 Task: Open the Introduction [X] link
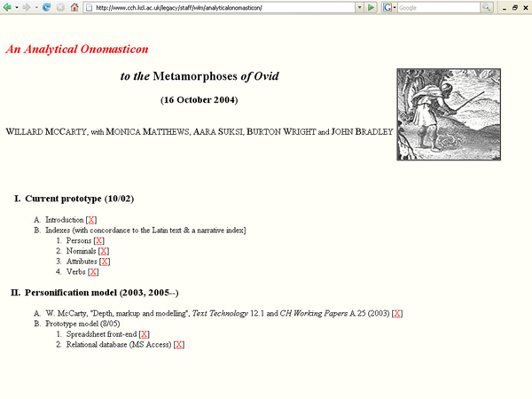[91, 219]
